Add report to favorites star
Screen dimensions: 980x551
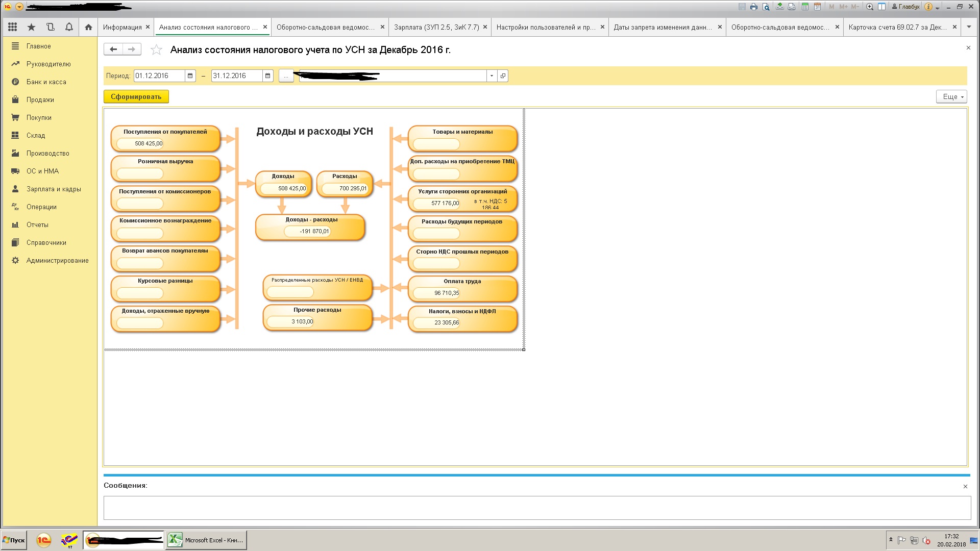pyautogui.click(x=156, y=49)
